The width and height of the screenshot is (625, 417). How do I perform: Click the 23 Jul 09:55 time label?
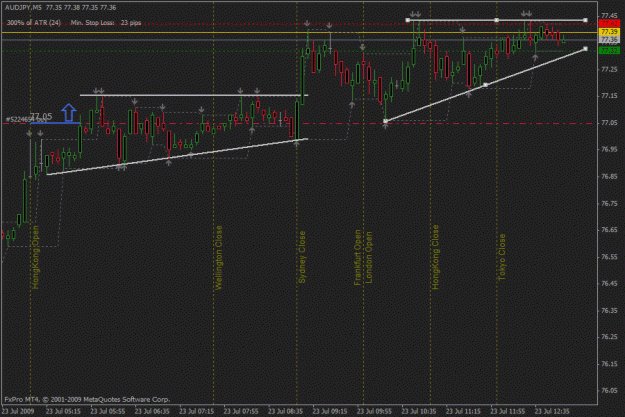point(374,411)
